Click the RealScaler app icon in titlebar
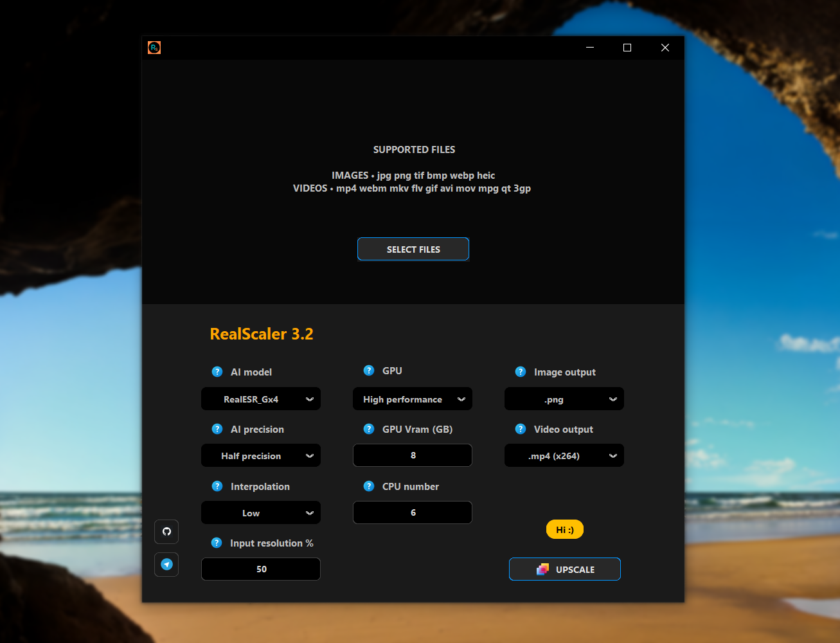This screenshot has height=643, width=840. 154,47
